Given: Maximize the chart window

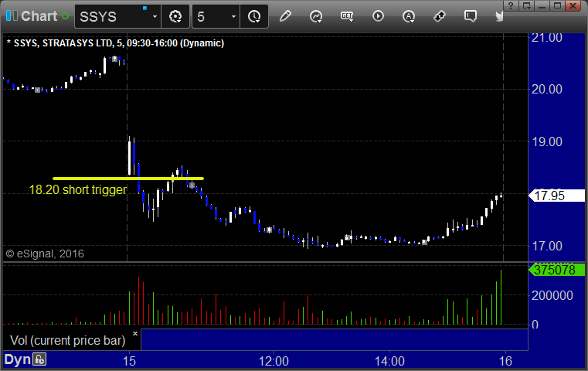Looking at the screenshot, I should pyautogui.click(x=558, y=5).
